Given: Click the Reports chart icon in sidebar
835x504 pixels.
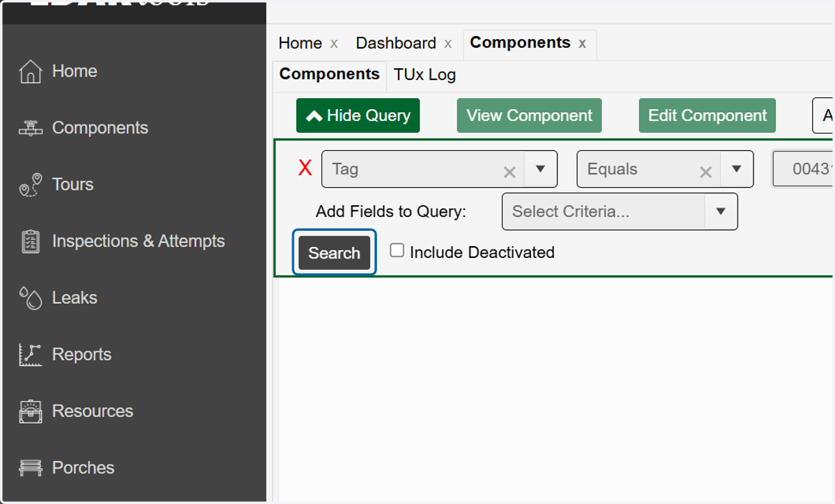Looking at the screenshot, I should tap(30, 355).
